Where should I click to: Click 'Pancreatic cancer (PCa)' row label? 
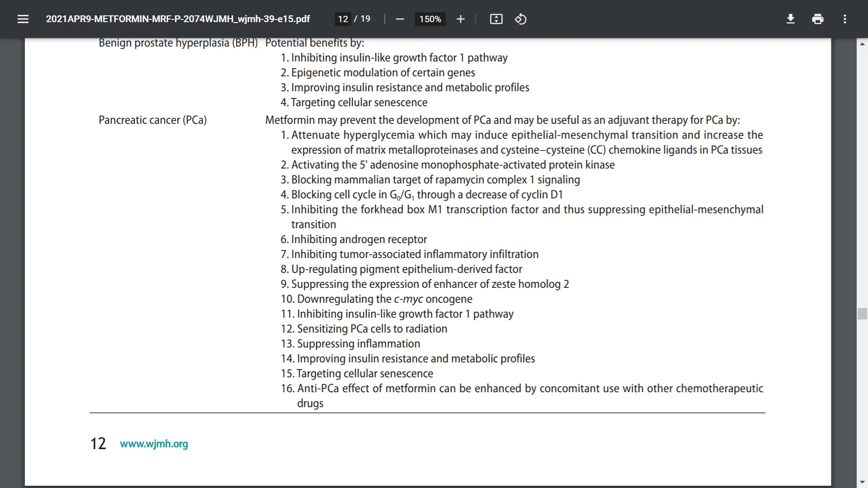153,120
